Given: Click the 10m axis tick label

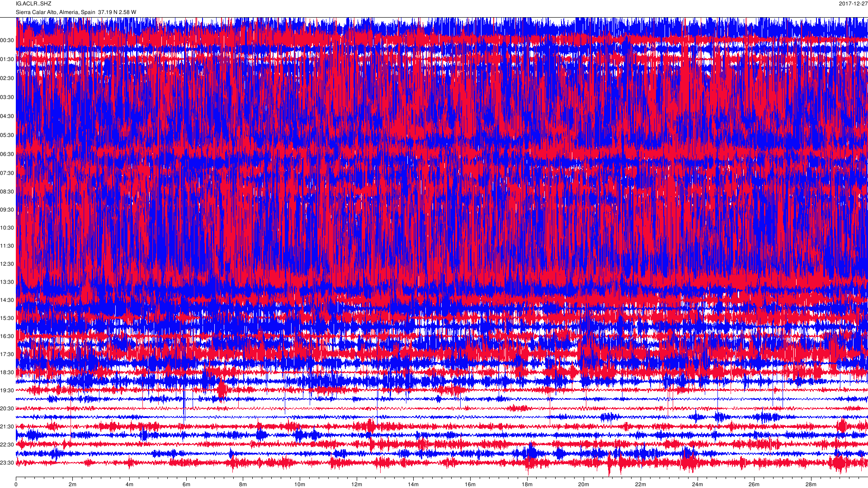Looking at the screenshot, I should coord(300,484).
